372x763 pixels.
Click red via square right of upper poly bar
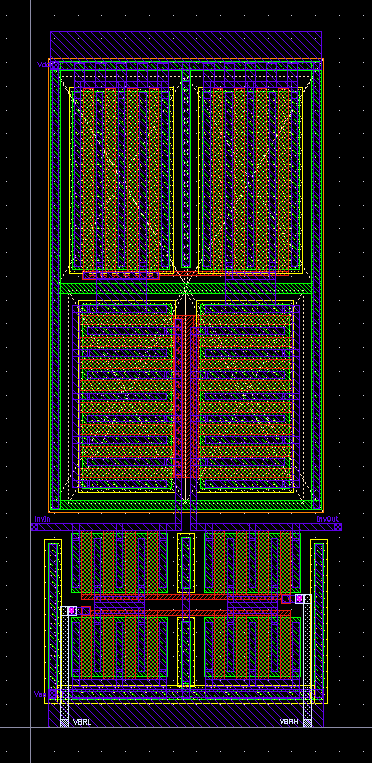pos(286,599)
